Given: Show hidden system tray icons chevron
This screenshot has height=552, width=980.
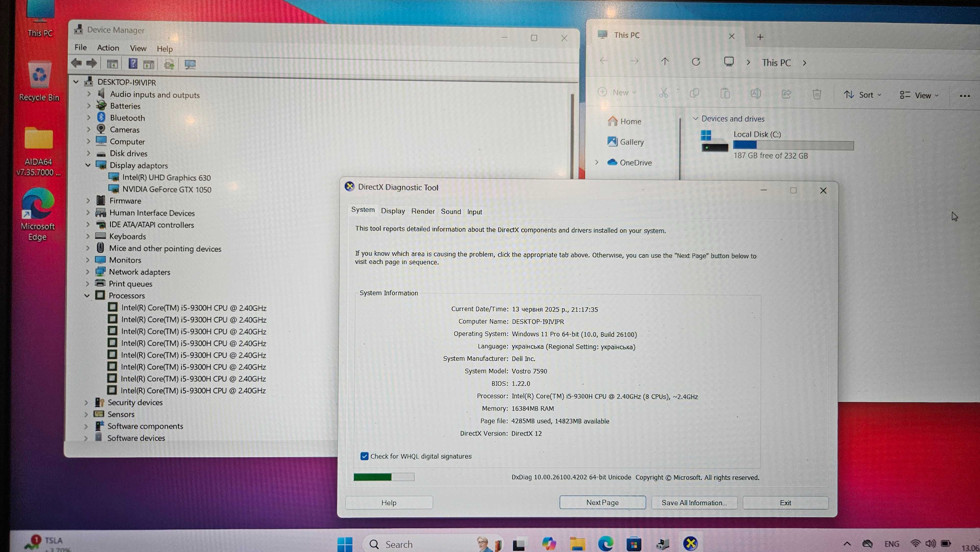Looking at the screenshot, I should 847,544.
